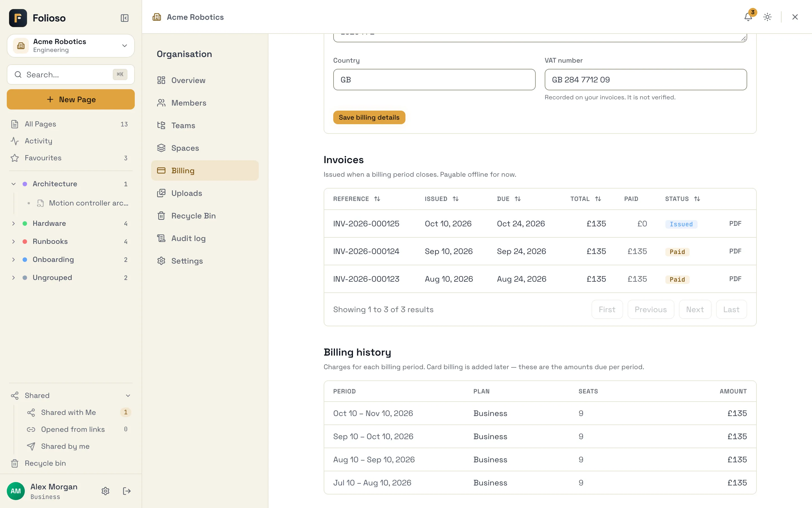Go to Organisation Uploads
The width and height of the screenshot is (812, 508).
205,193
